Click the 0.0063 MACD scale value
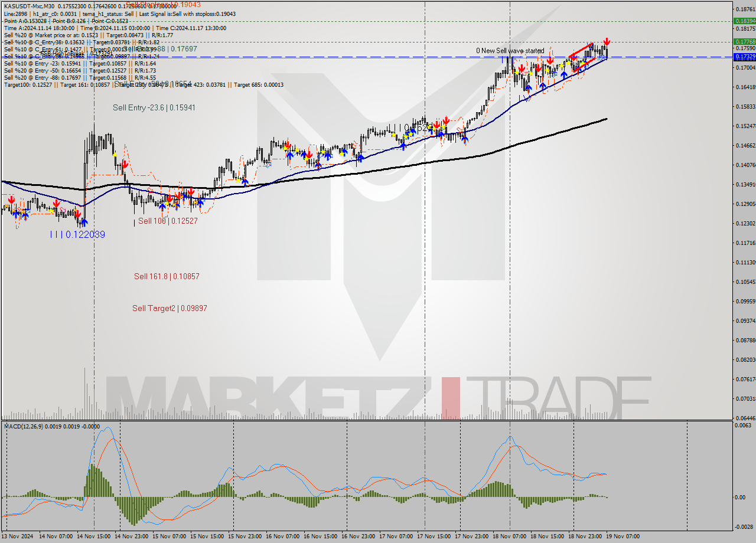The image size is (756, 543). pos(744,425)
